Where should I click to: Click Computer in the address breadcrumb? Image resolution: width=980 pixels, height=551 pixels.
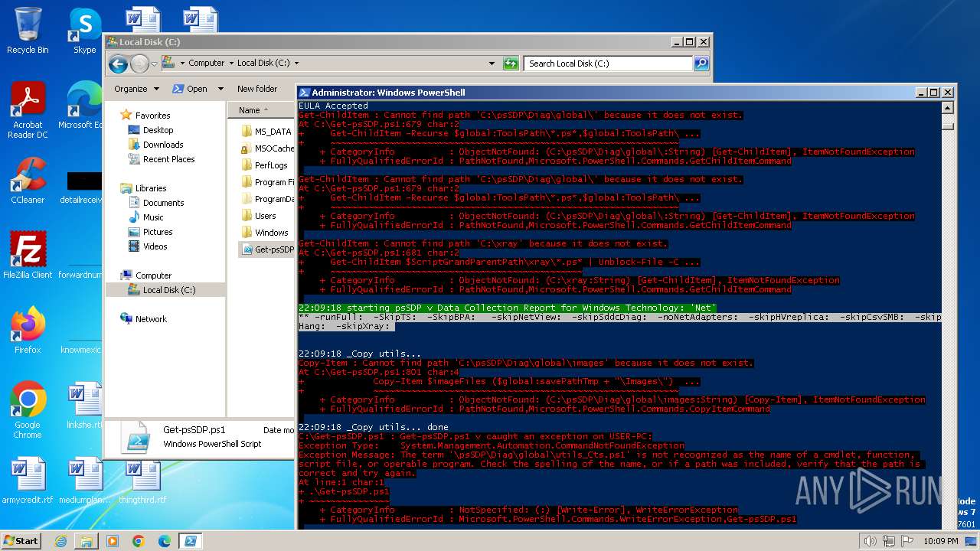click(207, 64)
